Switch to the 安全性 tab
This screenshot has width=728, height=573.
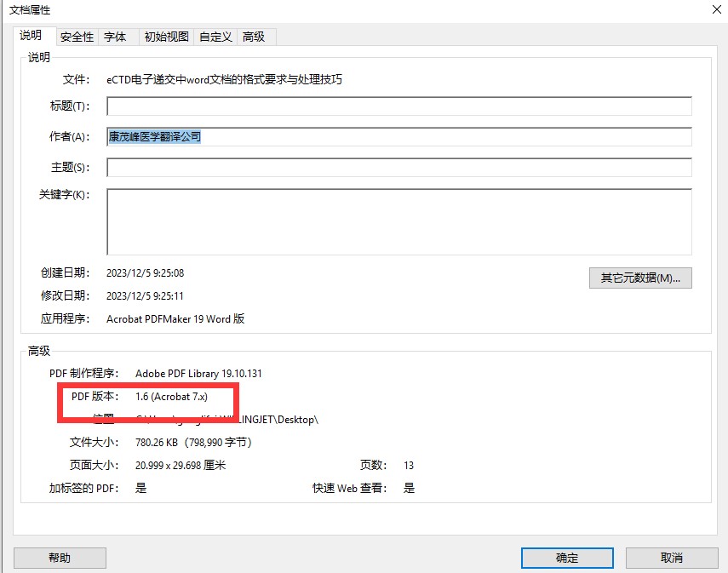pyautogui.click(x=77, y=37)
